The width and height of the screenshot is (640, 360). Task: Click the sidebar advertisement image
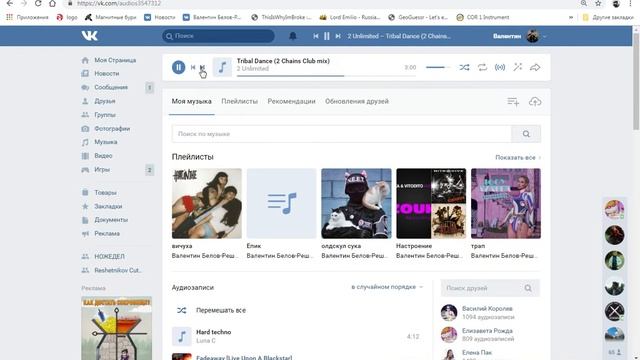(x=117, y=328)
